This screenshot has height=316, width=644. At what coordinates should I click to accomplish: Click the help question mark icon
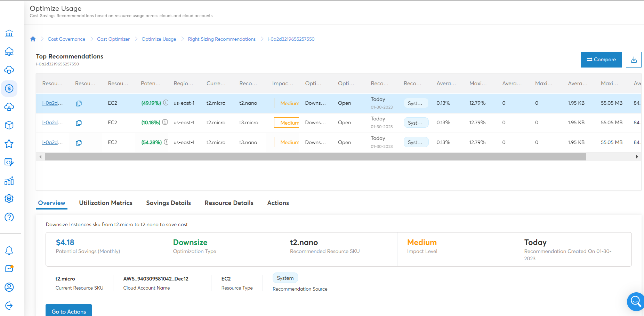[9, 217]
